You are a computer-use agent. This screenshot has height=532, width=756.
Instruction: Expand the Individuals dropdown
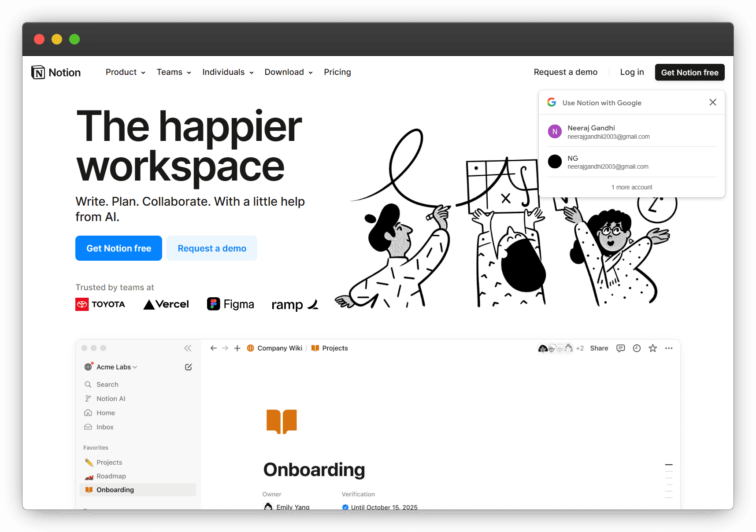tap(228, 72)
